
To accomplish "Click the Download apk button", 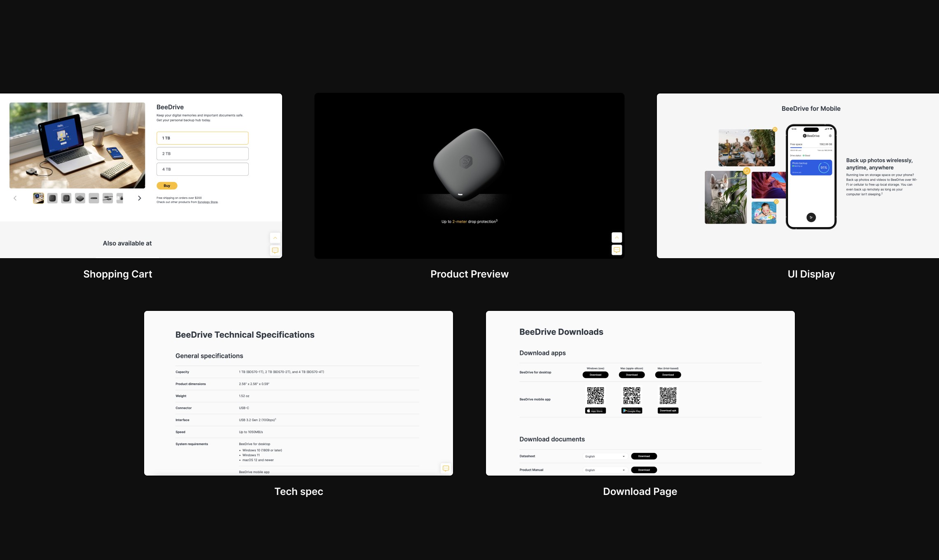I will (668, 411).
